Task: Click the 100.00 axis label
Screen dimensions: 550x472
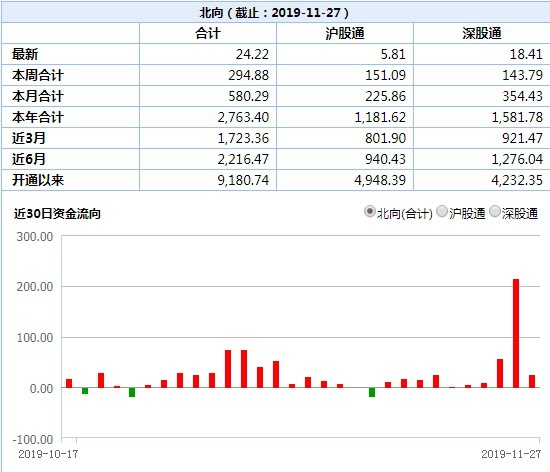Action: point(35,338)
